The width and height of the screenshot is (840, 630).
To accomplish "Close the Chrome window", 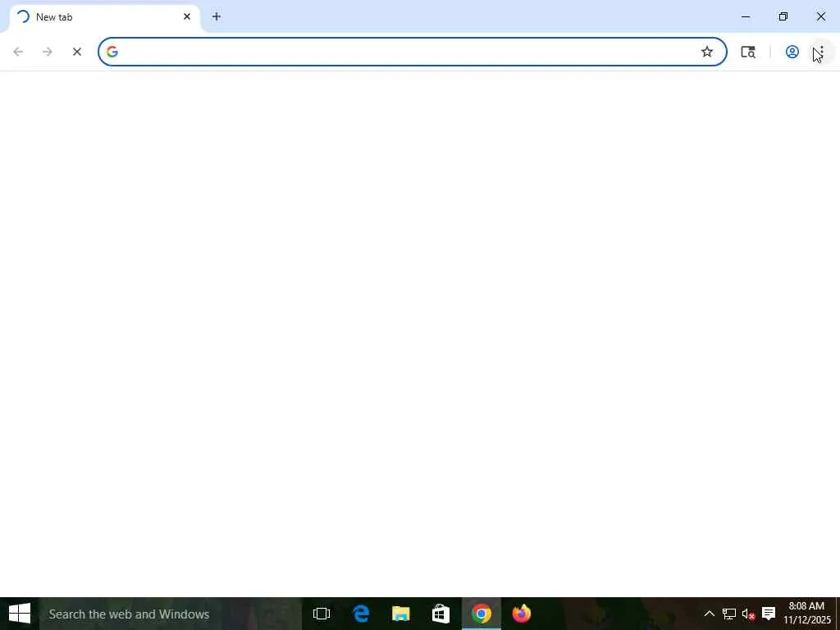I will [x=820, y=16].
